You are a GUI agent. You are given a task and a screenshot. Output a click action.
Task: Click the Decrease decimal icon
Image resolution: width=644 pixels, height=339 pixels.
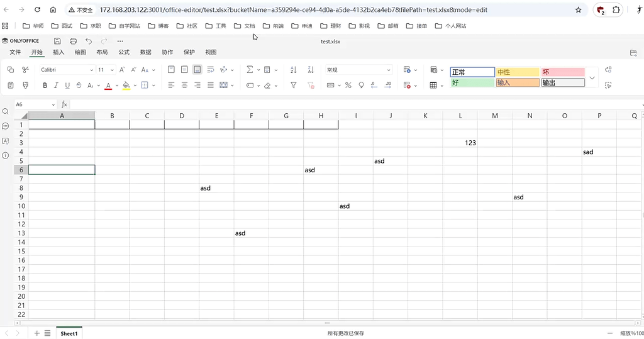tap(374, 85)
